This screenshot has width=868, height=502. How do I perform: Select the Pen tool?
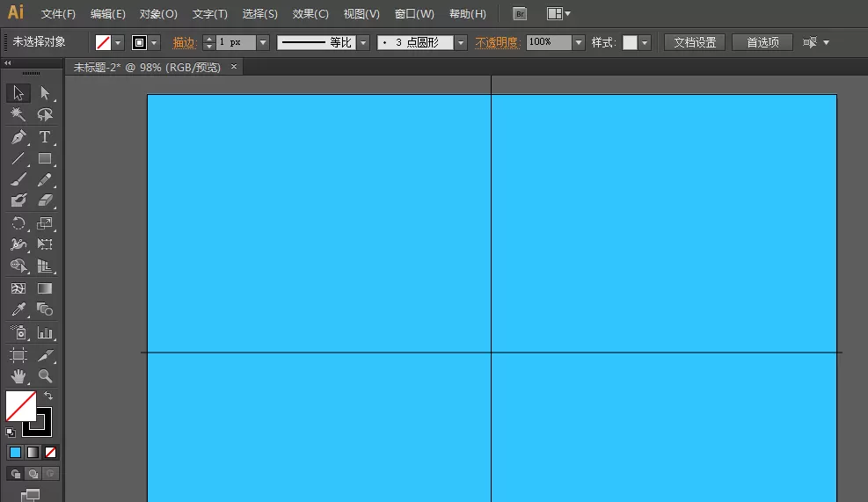(18, 136)
